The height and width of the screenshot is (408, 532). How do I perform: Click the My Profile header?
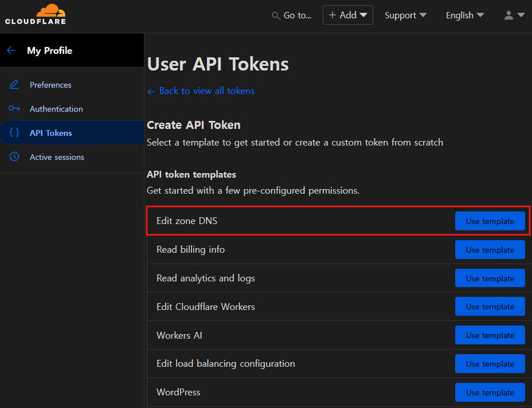point(49,50)
